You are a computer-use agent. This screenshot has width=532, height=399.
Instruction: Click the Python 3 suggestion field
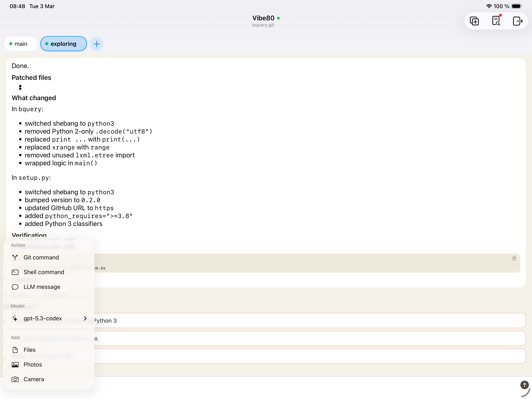[308, 321]
